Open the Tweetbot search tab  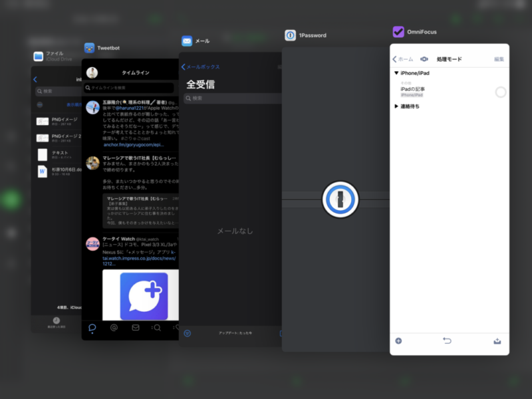coord(156,328)
